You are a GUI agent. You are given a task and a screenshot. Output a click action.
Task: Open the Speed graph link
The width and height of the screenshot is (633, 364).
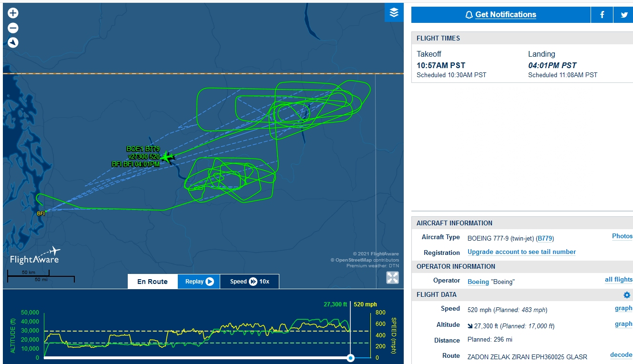623,308
